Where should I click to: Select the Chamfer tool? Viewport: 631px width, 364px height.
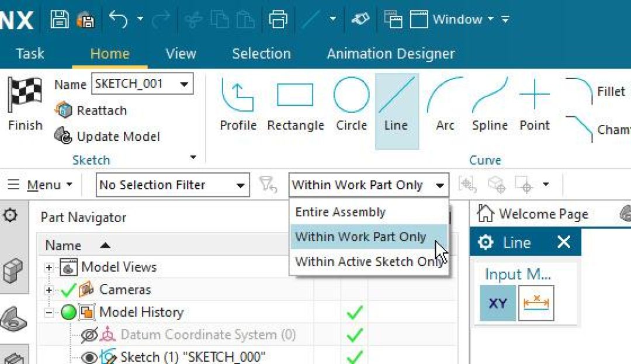tap(597, 130)
